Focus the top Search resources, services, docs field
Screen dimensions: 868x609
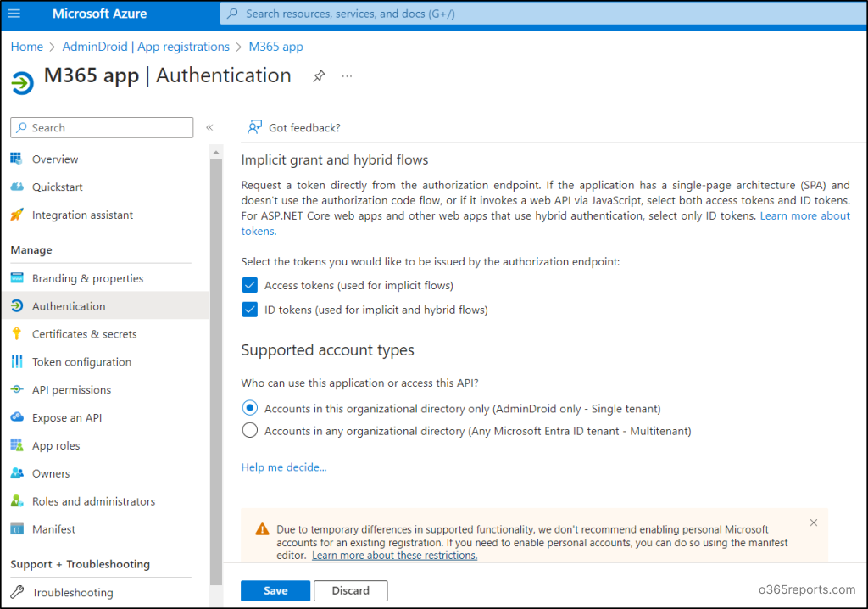[x=542, y=14]
